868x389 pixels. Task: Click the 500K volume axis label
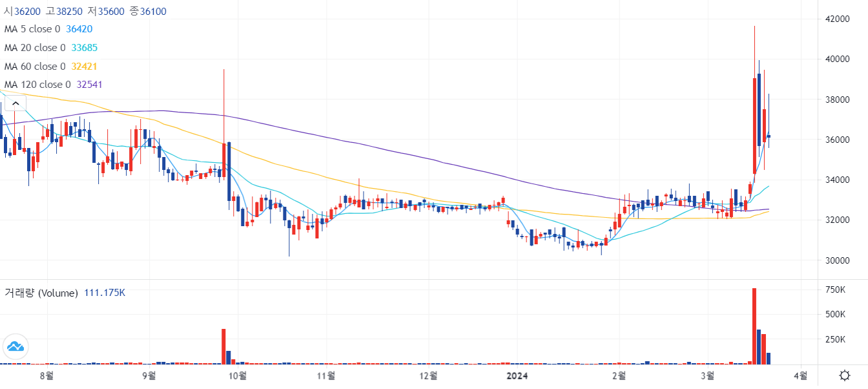836,315
